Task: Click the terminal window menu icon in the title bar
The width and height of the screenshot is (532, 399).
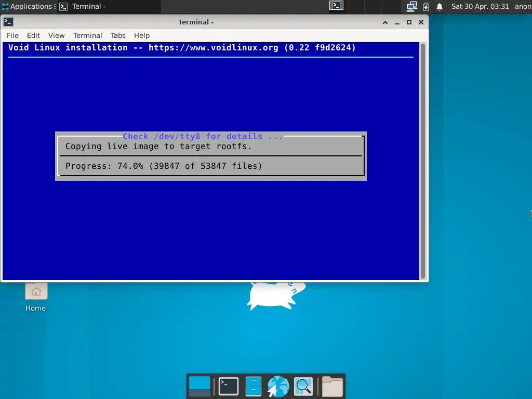Action: point(8,22)
